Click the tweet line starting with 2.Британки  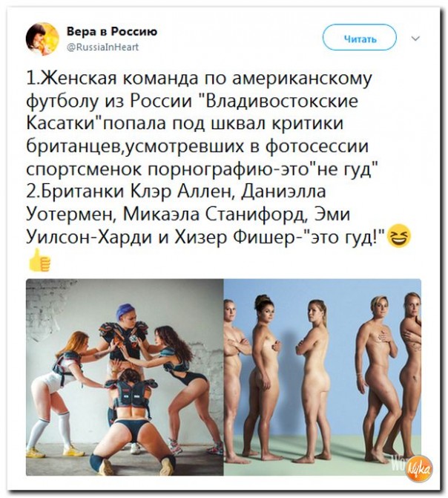[x=177, y=191]
